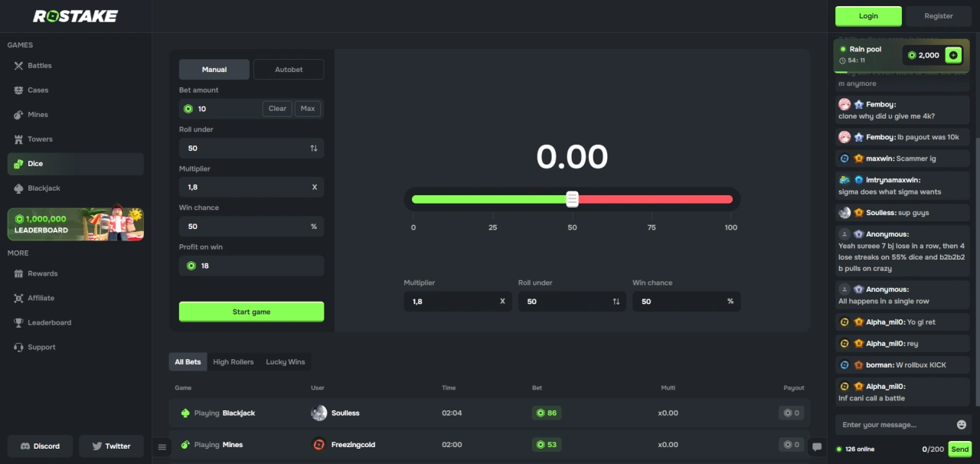Click the chat message input box
980x464 pixels.
coord(896,425)
